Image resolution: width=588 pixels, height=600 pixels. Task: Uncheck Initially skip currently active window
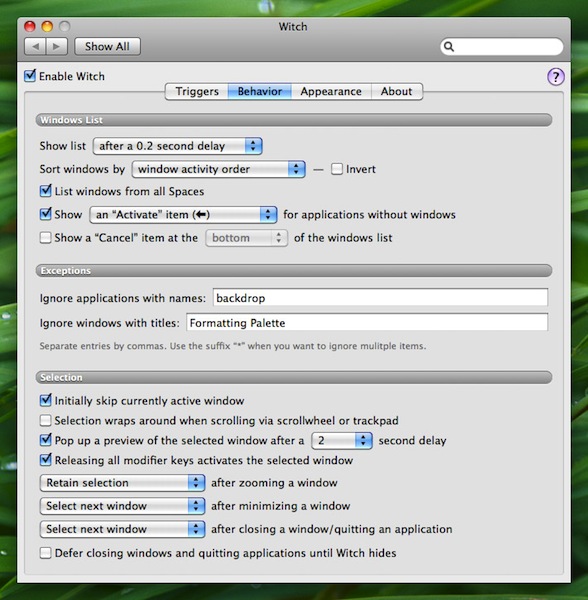tap(46, 400)
